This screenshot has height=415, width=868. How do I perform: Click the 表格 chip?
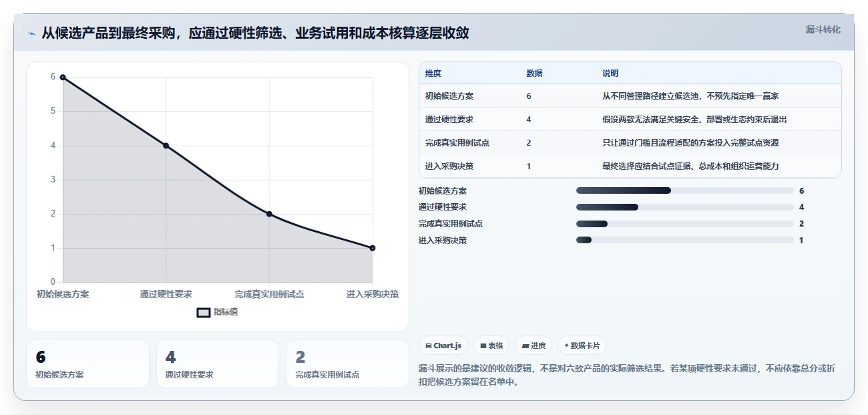coord(491,345)
